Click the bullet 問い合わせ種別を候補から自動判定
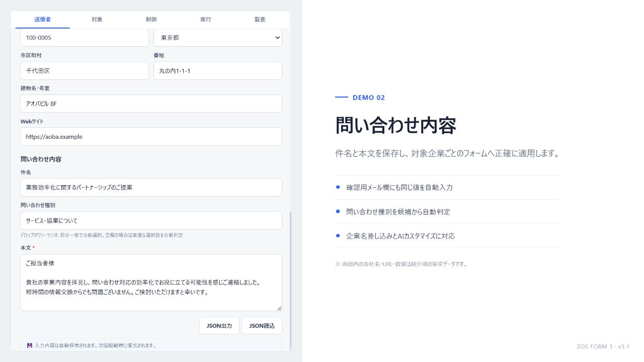The width and height of the screenshot is (644, 362). click(398, 212)
